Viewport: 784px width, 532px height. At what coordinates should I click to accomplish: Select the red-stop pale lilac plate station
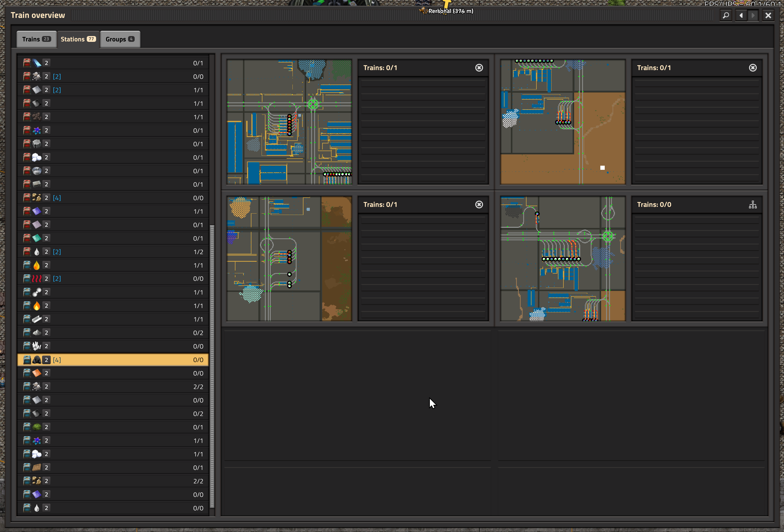click(113, 225)
